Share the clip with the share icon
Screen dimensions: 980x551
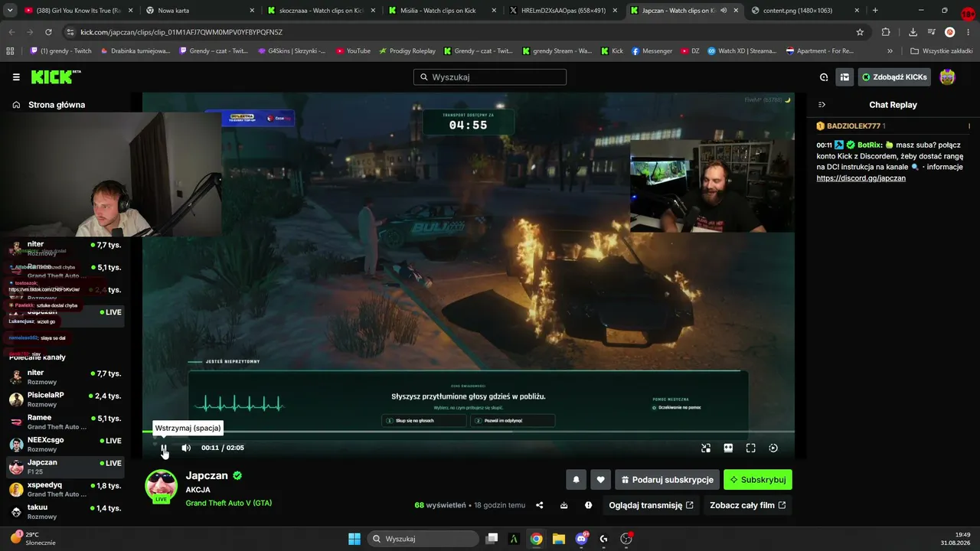point(540,505)
